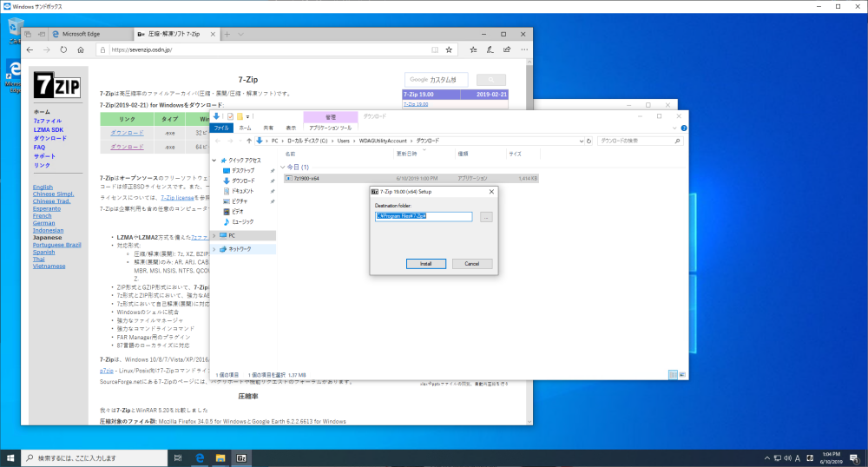The width and height of the screenshot is (868, 467).
Task: Collapse the クイック アクセス tree node
Action: coord(214,161)
